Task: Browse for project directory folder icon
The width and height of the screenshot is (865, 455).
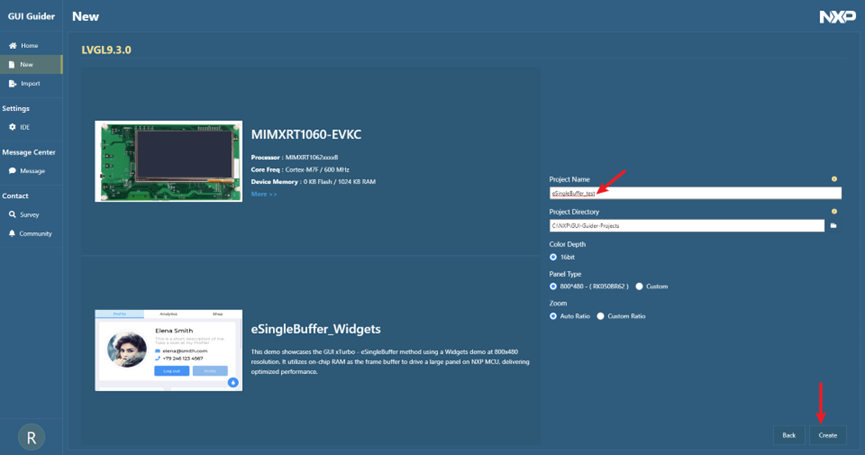Action: (834, 226)
